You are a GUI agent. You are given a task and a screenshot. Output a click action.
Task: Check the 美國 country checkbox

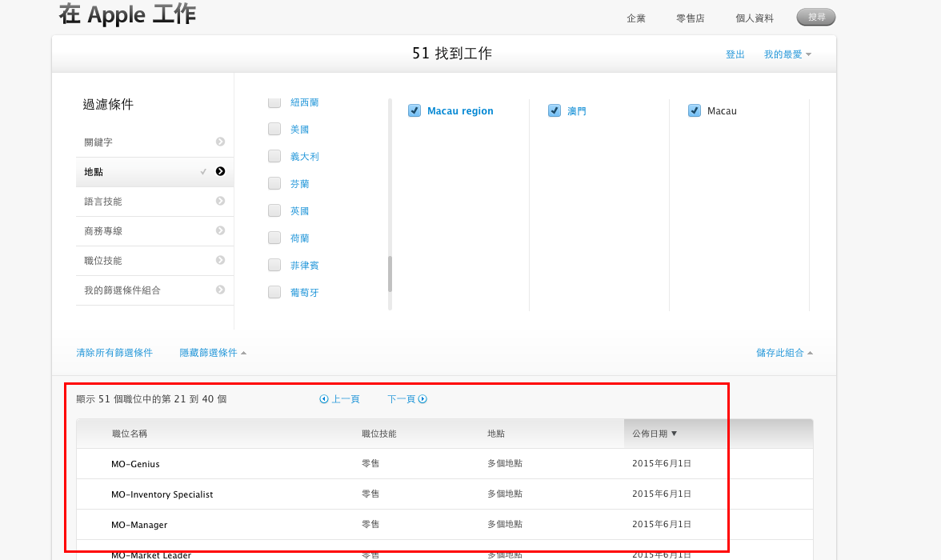pyautogui.click(x=274, y=129)
